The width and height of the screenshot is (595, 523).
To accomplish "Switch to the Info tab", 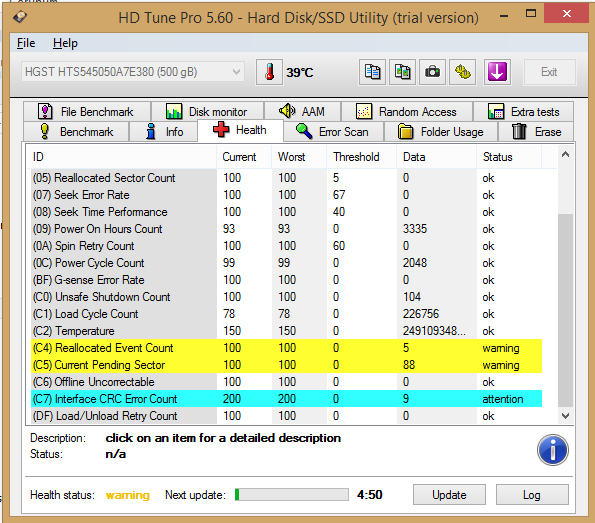I will (164, 132).
